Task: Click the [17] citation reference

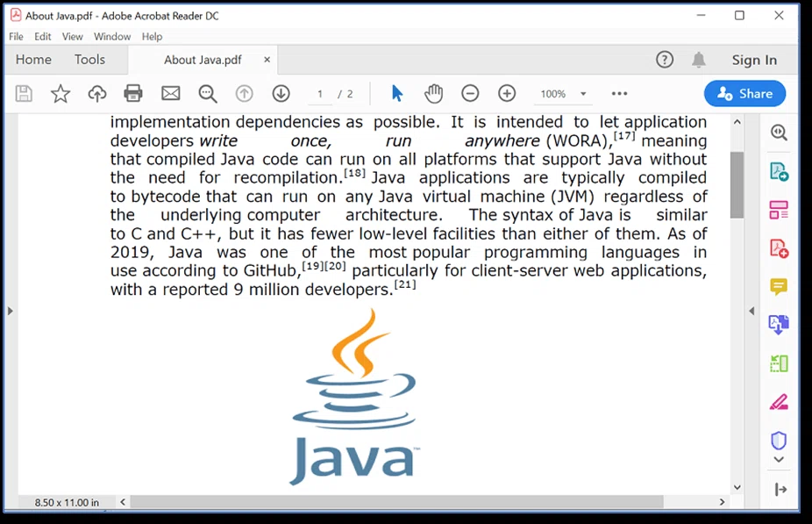Action: click(x=624, y=136)
